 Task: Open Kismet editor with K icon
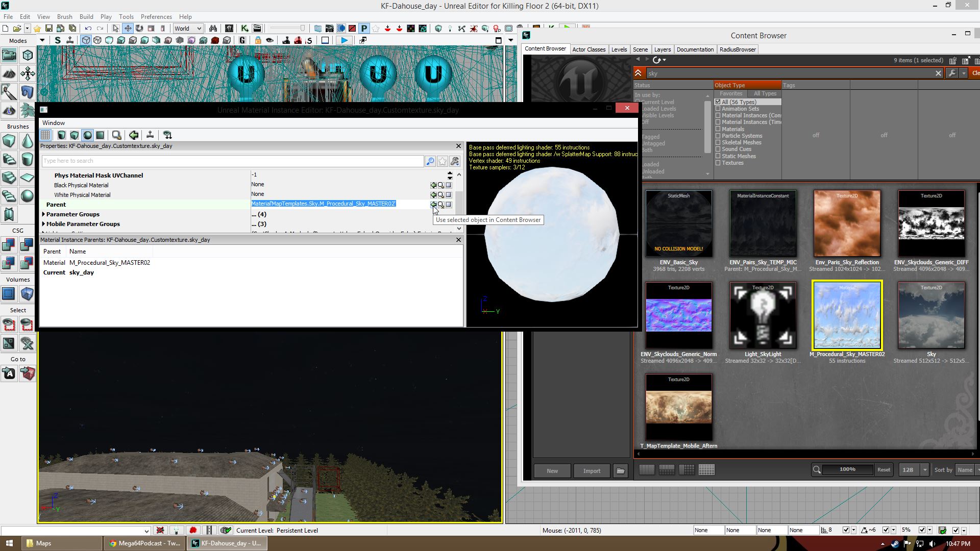click(244, 29)
